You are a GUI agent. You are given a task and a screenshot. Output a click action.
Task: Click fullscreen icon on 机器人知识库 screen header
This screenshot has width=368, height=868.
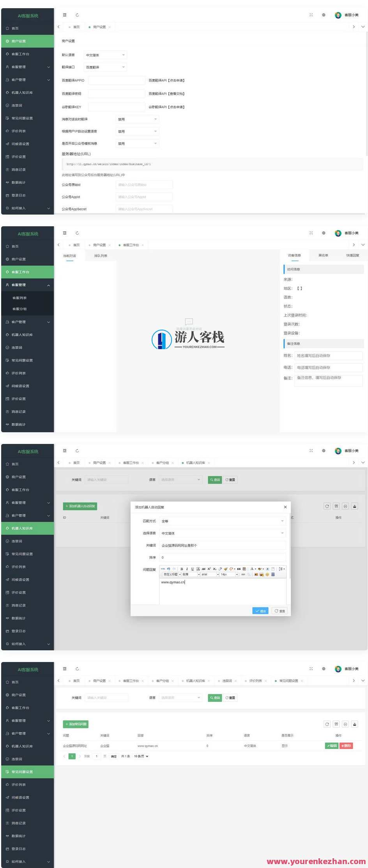tap(311, 451)
